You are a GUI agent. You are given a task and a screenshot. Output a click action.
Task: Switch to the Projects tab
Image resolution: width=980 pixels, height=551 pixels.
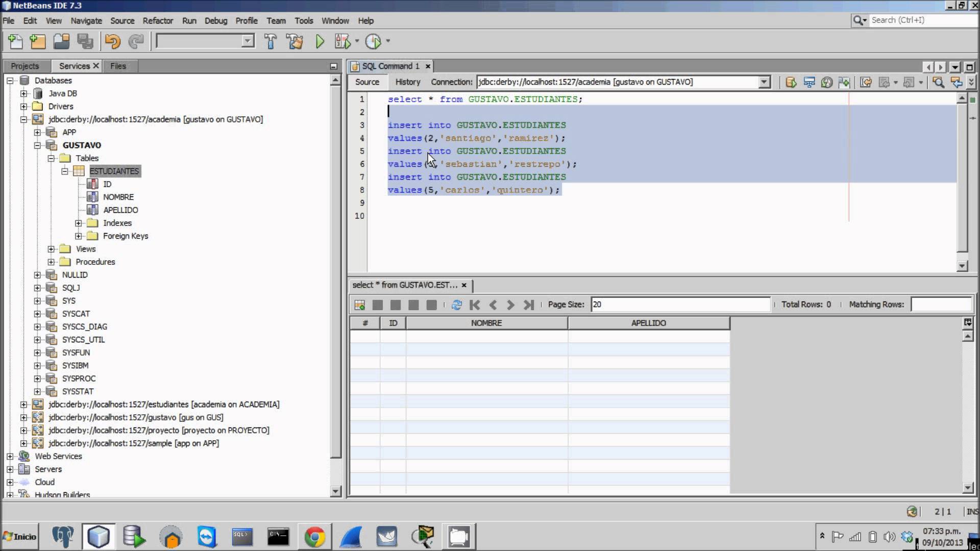(24, 66)
